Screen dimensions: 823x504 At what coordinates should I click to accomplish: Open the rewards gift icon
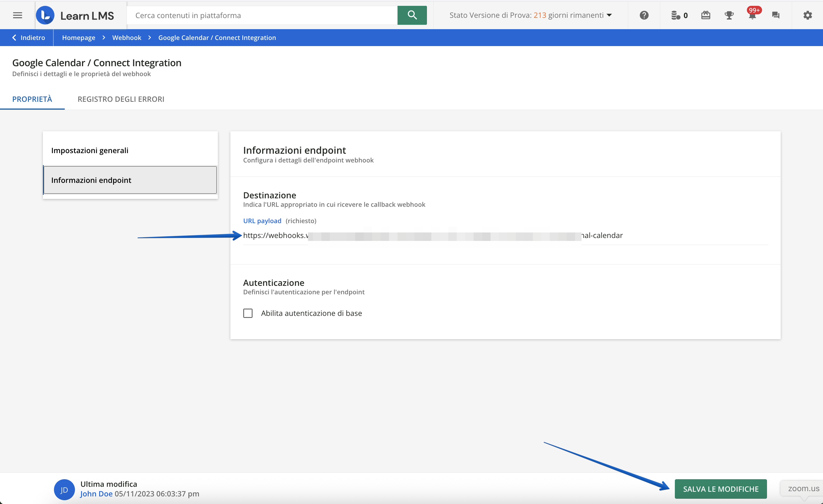(x=705, y=15)
